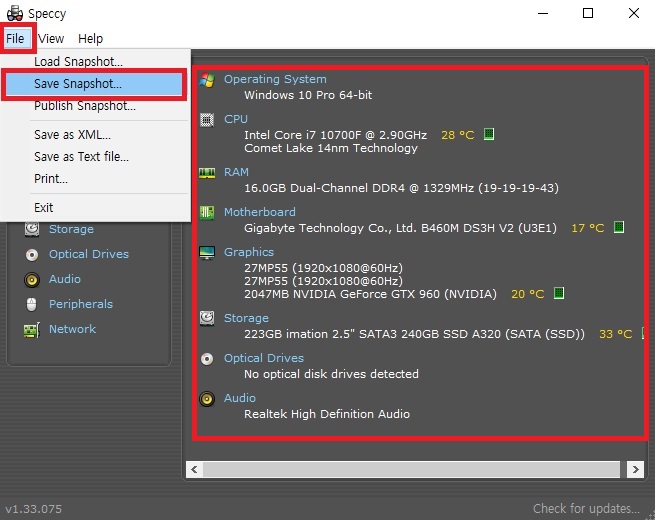
Task: Click the Storage drive icon in summary
Action: [x=207, y=318]
